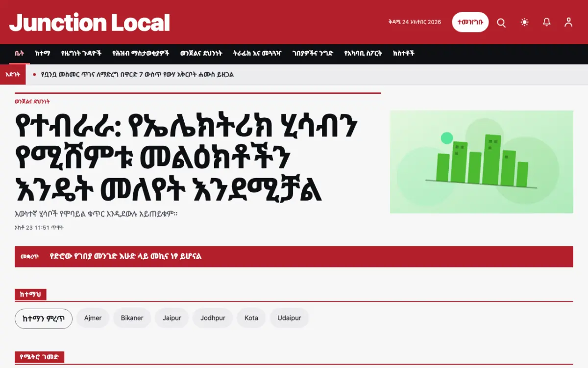Open the Junction Local logo homepage

tap(90, 23)
